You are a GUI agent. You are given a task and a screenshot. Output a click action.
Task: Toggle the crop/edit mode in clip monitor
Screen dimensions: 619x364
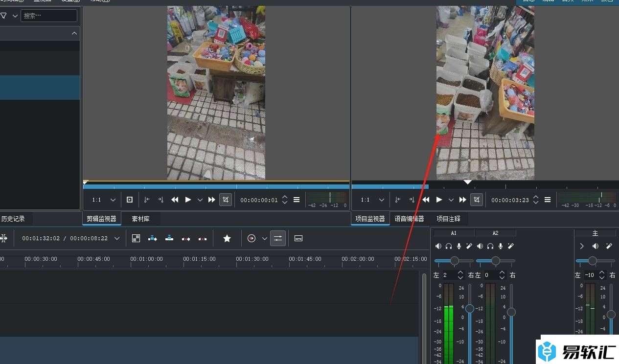coord(226,200)
